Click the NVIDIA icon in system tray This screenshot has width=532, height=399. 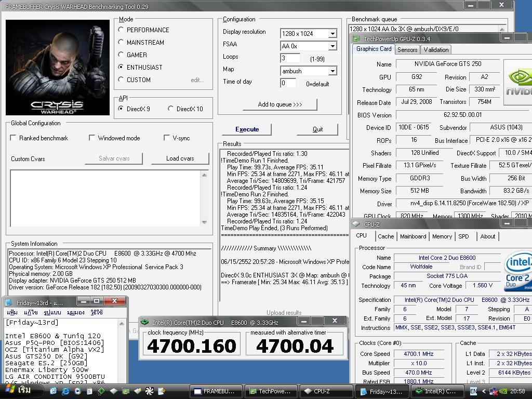[x=503, y=391]
